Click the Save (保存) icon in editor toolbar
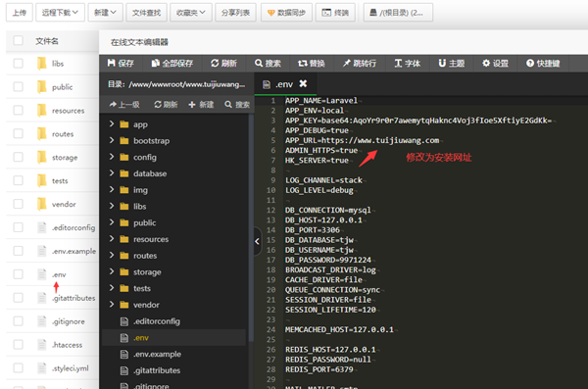The height and width of the screenshot is (389, 588). [112, 63]
